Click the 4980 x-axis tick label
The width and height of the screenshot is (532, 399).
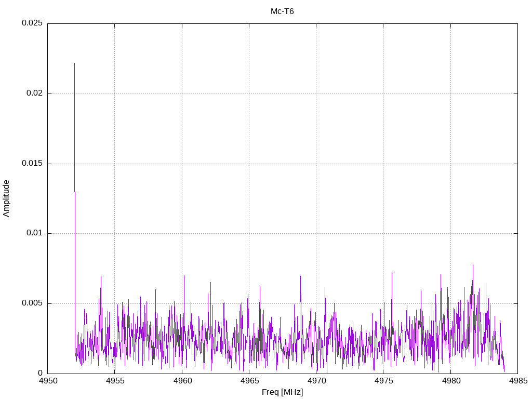tap(450, 381)
